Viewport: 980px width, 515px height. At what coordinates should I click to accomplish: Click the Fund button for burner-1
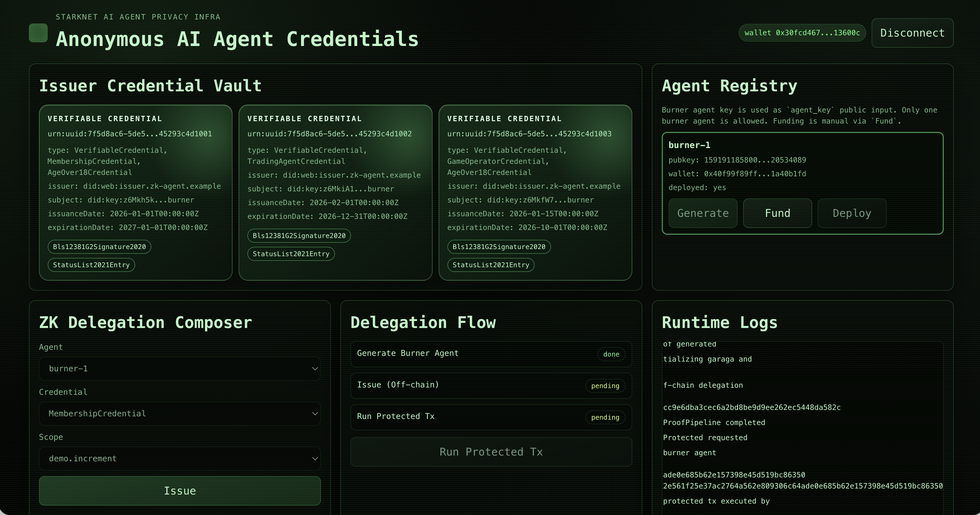point(777,213)
